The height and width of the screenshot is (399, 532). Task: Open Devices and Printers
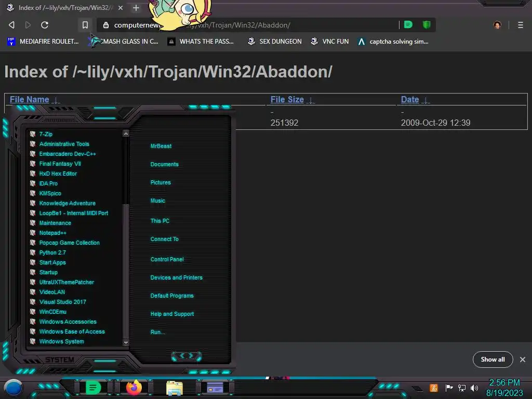tap(177, 277)
